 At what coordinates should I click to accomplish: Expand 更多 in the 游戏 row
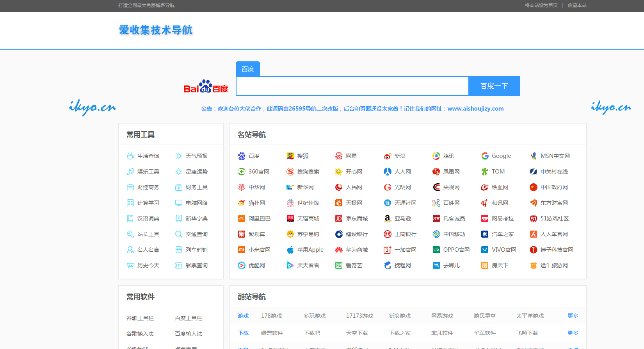pyautogui.click(x=573, y=316)
